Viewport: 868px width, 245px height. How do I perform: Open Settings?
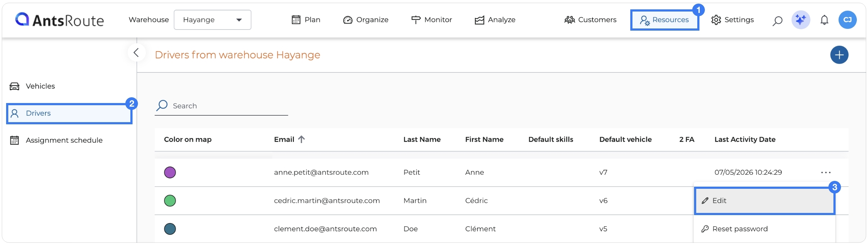tap(732, 20)
